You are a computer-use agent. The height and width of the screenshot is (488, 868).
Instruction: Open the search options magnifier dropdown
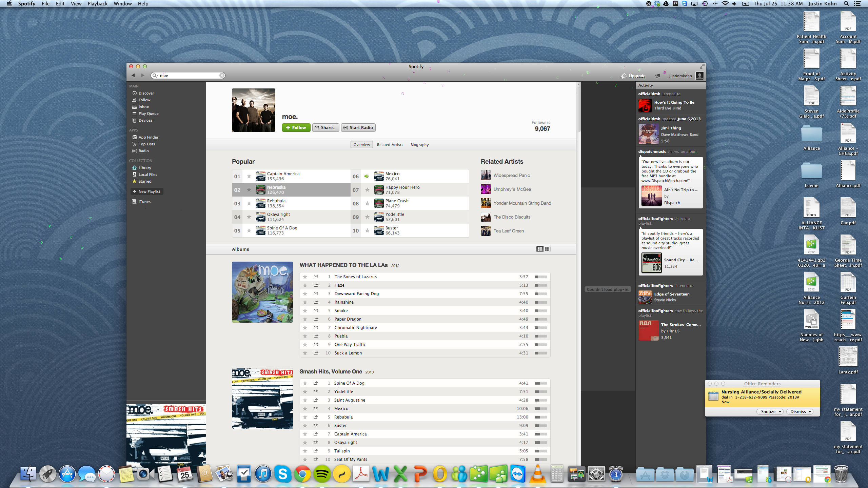(x=155, y=76)
